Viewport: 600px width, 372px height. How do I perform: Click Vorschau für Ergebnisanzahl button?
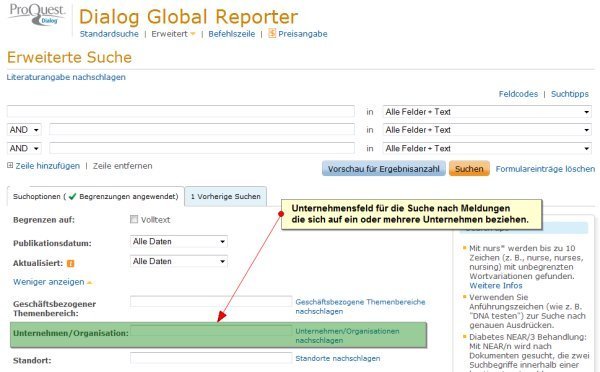pos(384,169)
